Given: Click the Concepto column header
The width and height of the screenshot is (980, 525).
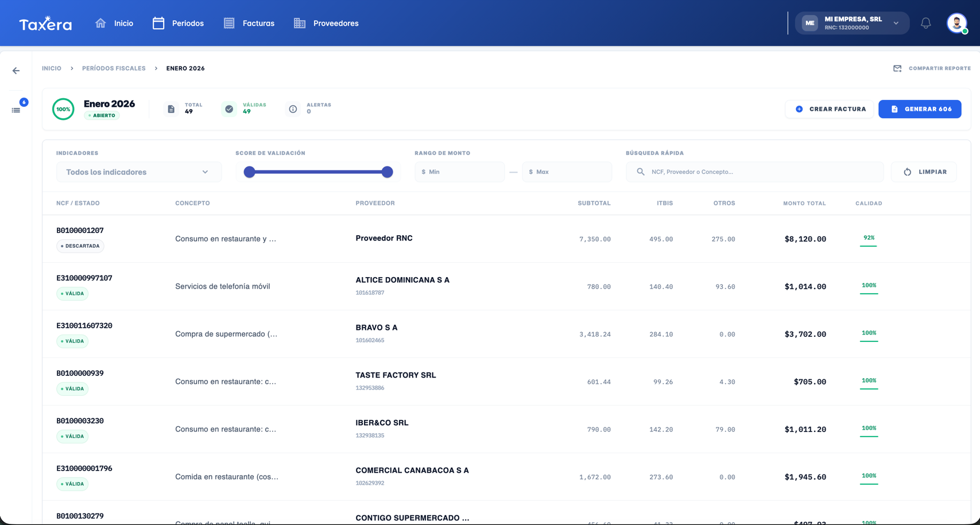Looking at the screenshot, I should coord(192,203).
